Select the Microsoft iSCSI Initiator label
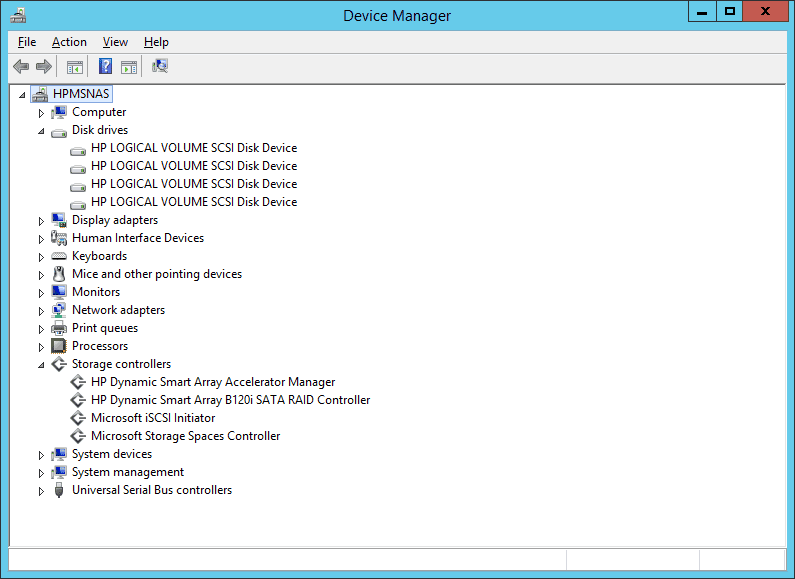Image resolution: width=795 pixels, height=579 pixels. tap(153, 418)
